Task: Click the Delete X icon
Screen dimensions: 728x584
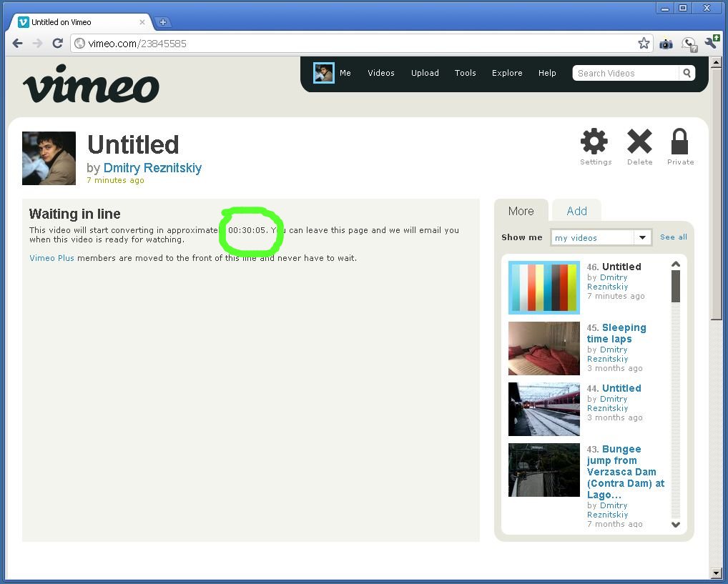Action: coord(639,142)
